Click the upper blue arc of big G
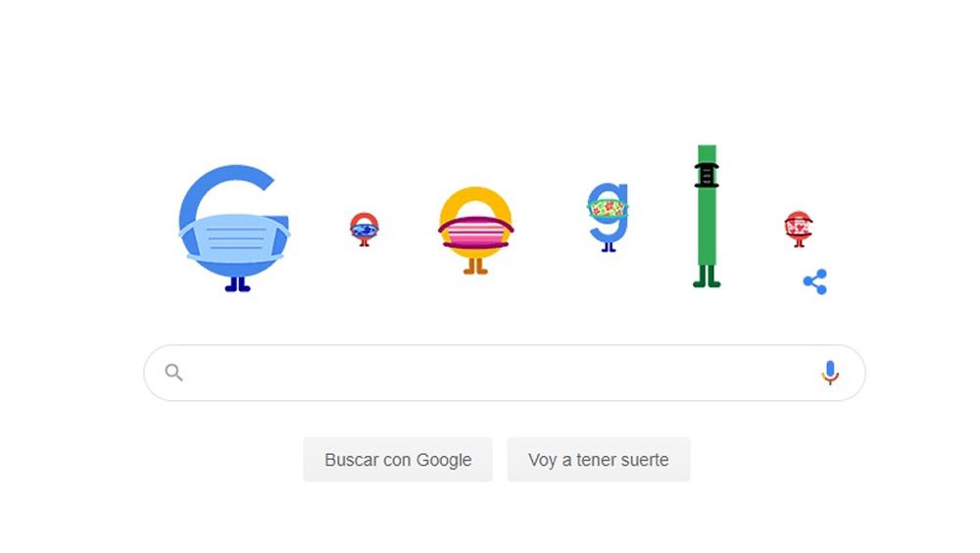This screenshot has width=980, height=553. tap(228, 180)
